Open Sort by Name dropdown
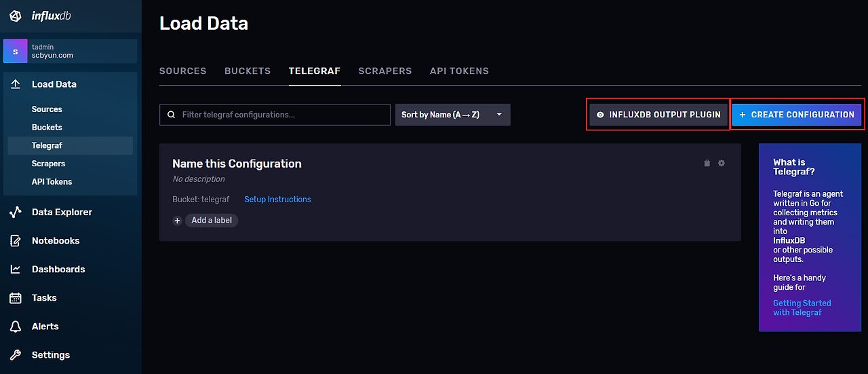Viewport: 868px width, 374px height. (x=453, y=115)
